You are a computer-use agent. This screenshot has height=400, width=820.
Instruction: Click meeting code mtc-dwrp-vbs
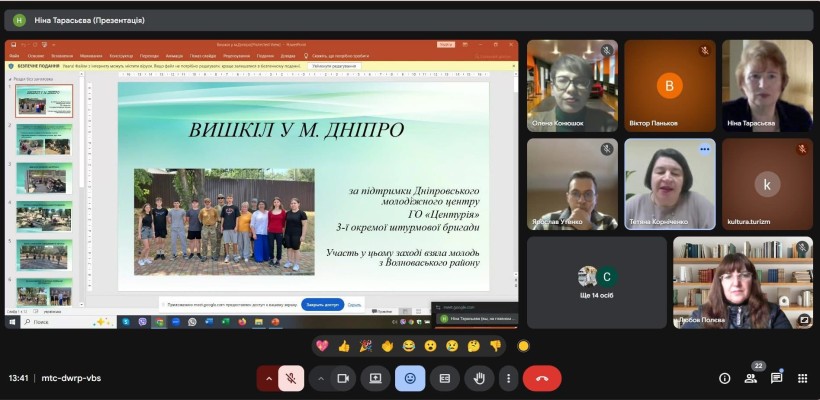click(71, 378)
